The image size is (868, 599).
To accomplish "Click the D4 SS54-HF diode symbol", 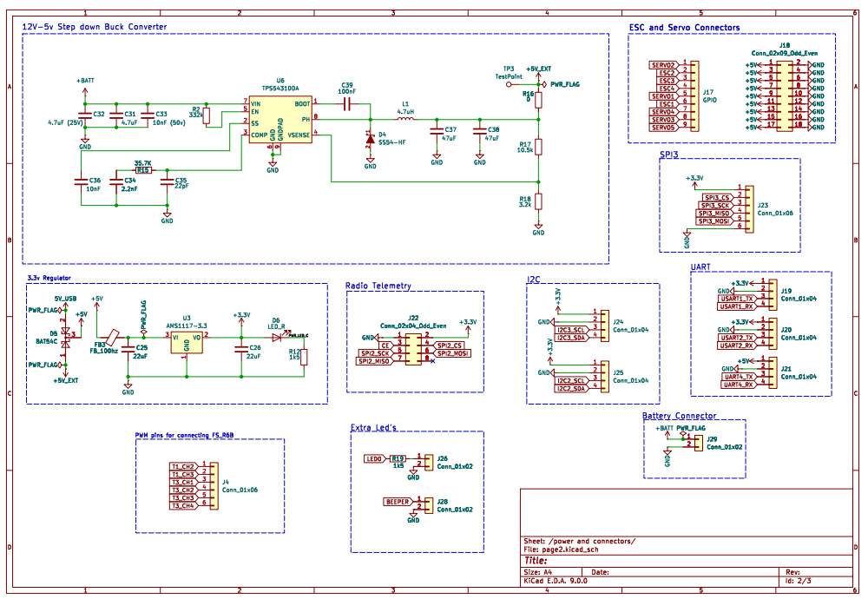I will (371, 137).
